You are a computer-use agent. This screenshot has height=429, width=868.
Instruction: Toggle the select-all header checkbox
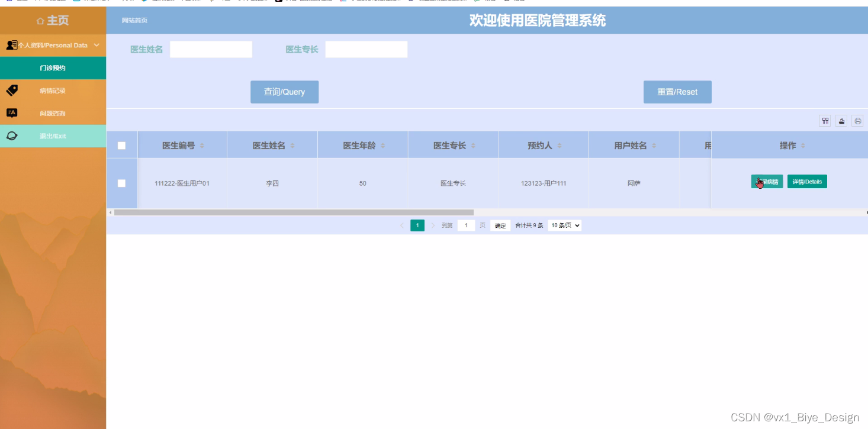pyautogui.click(x=121, y=146)
